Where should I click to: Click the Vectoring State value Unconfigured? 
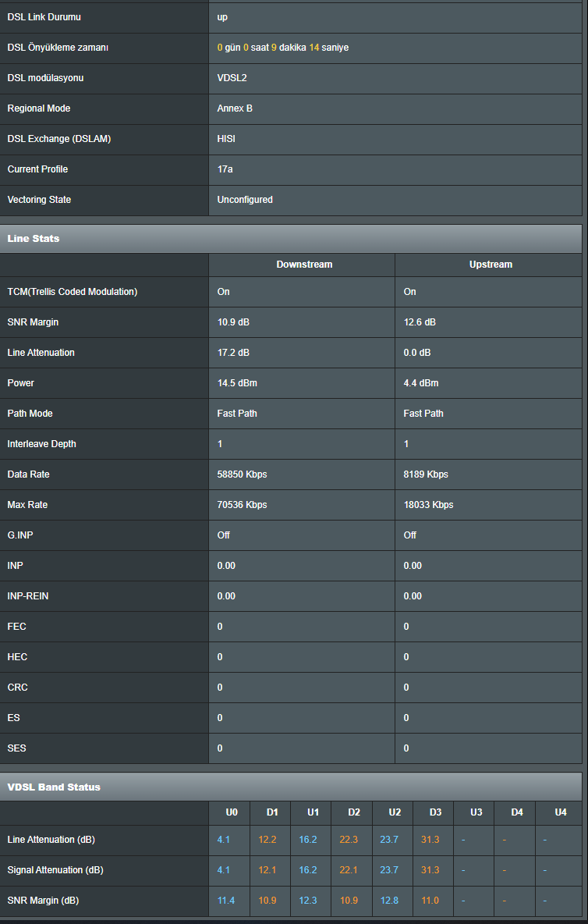coord(245,200)
